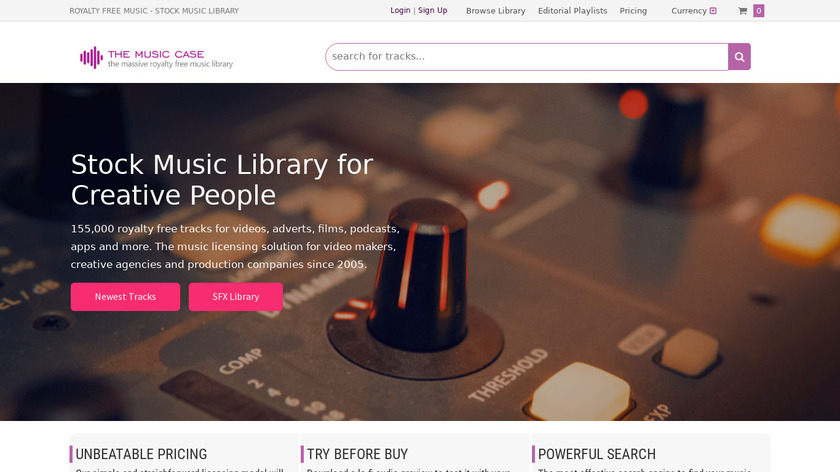Click the Unbeatable Pricing heading

click(141, 454)
